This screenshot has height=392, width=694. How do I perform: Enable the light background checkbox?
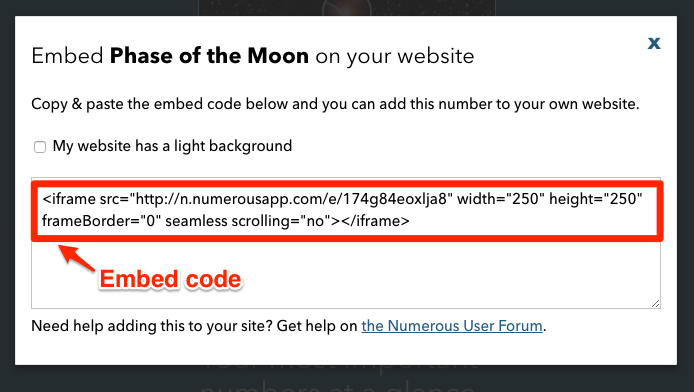point(40,146)
